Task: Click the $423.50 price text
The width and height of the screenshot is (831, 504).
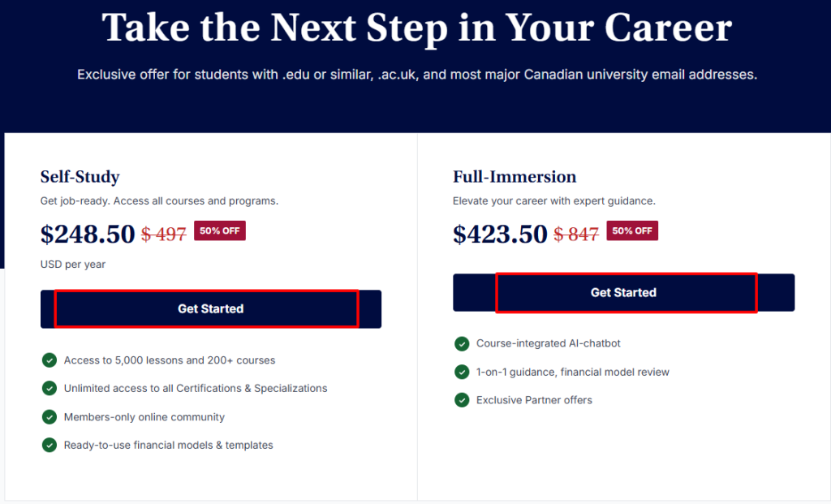Action: [x=499, y=234]
